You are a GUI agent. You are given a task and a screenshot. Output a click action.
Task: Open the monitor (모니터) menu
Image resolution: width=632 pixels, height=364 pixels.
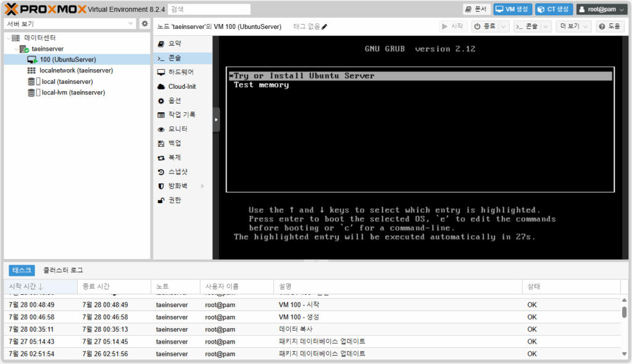(x=183, y=129)
